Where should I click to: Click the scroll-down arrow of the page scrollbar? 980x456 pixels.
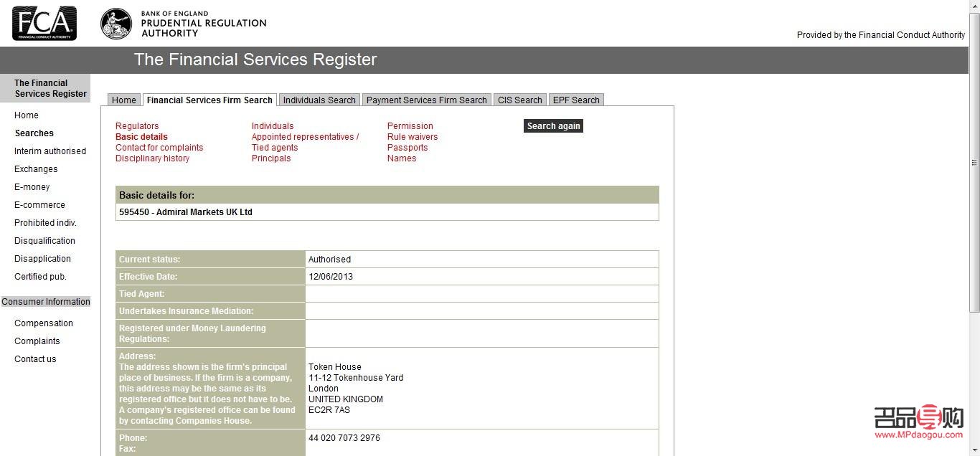click(974, 450)
